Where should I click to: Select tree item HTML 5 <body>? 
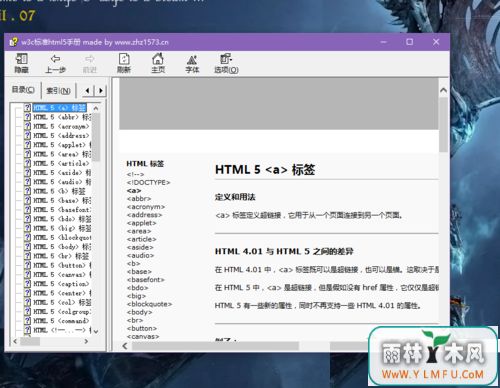click(62, 247)
